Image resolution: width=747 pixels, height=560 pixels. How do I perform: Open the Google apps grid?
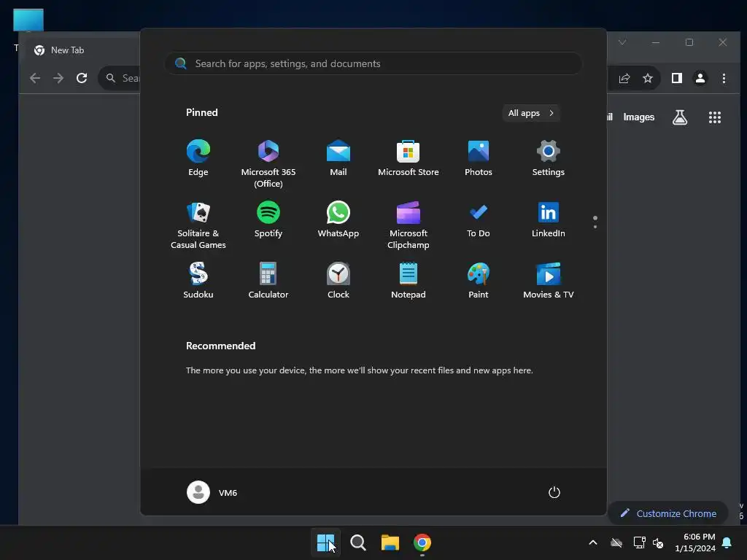[x=715, y=117]
